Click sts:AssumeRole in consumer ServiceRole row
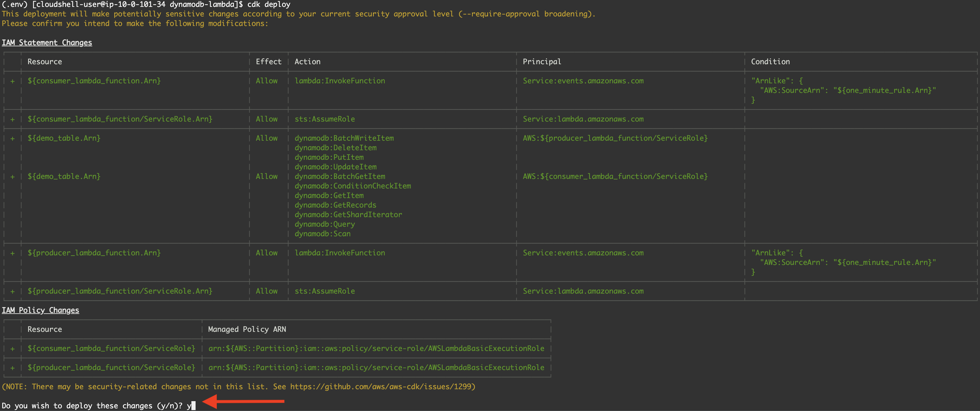Screen dimensions: 980x411 coord(324,119)
